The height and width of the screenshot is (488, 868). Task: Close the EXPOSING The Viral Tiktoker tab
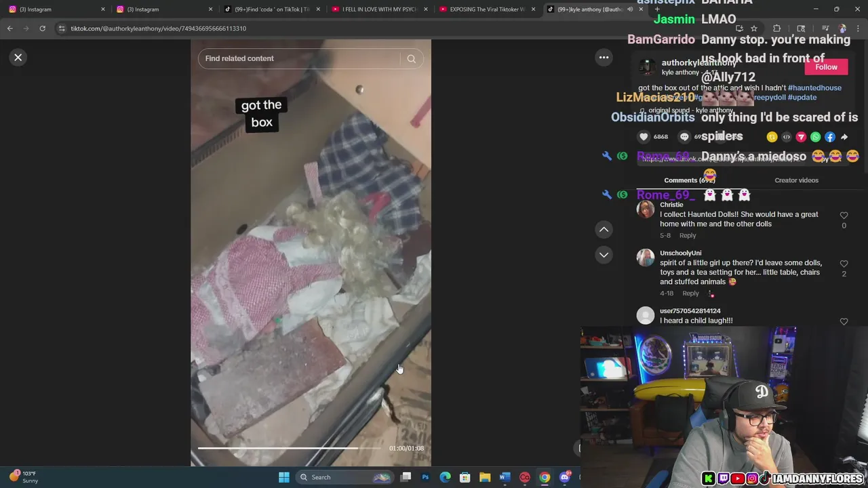tap(533, 9)
